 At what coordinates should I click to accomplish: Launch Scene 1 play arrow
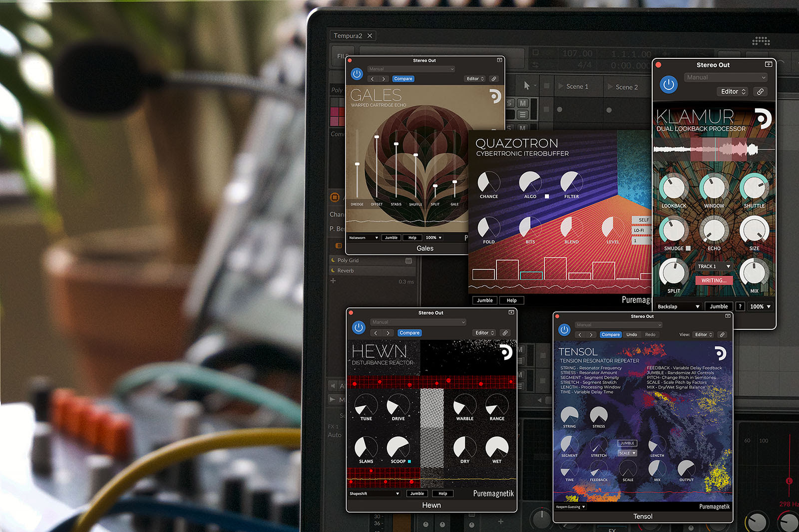pyautogui.click(x=561, y=86)
